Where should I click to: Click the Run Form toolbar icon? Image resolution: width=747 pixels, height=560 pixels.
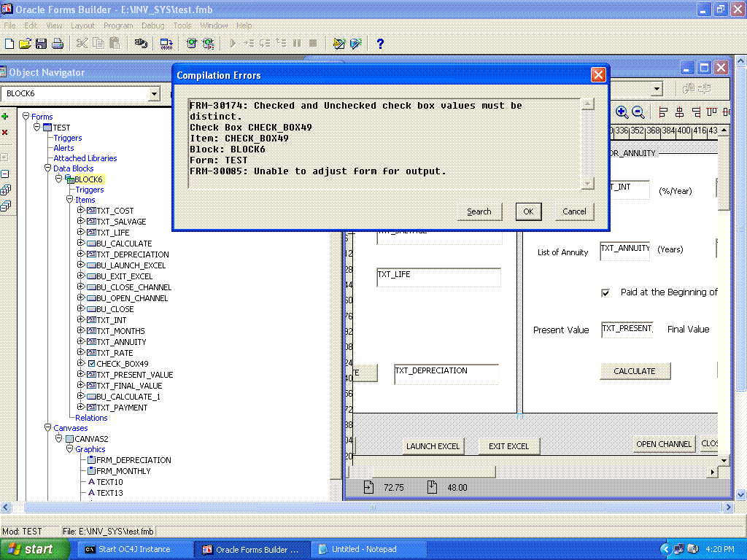coord(192,44)
